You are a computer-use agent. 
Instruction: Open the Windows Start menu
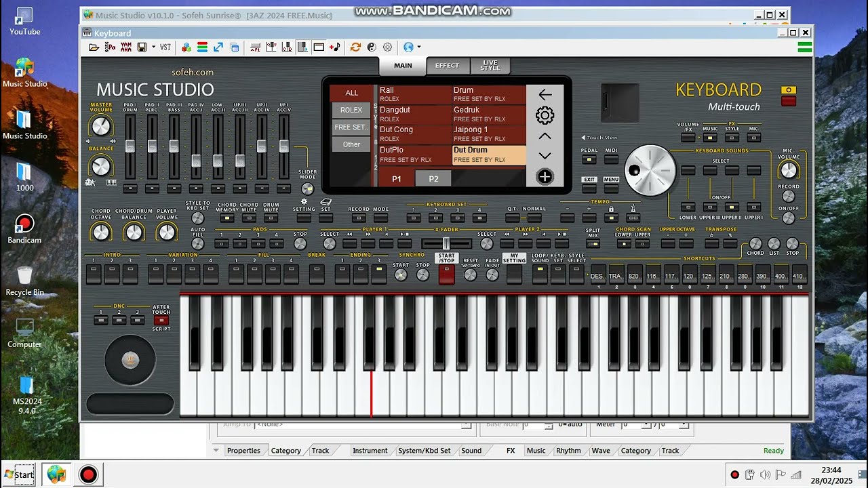tap(19, 474)
